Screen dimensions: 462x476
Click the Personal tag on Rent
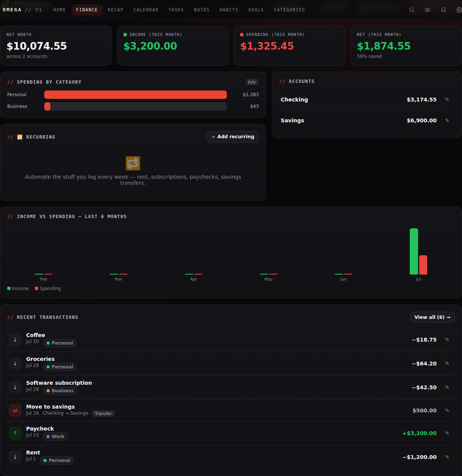click(57, 460)
